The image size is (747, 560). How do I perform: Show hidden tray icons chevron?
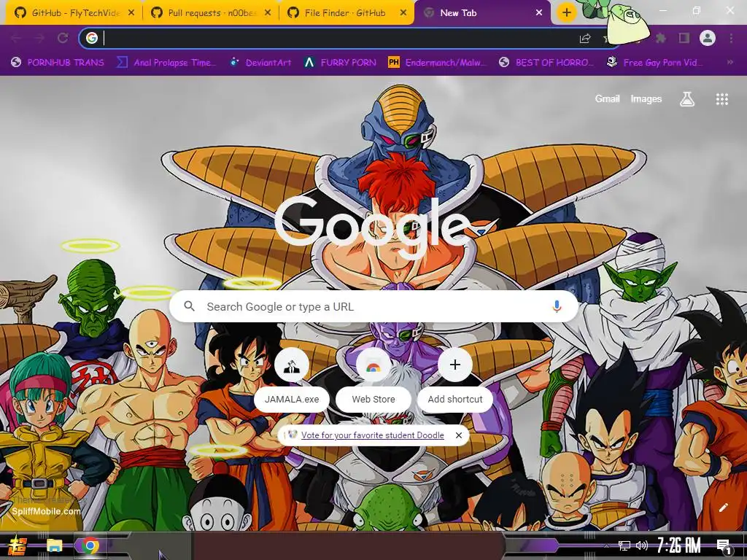[606, 545]
